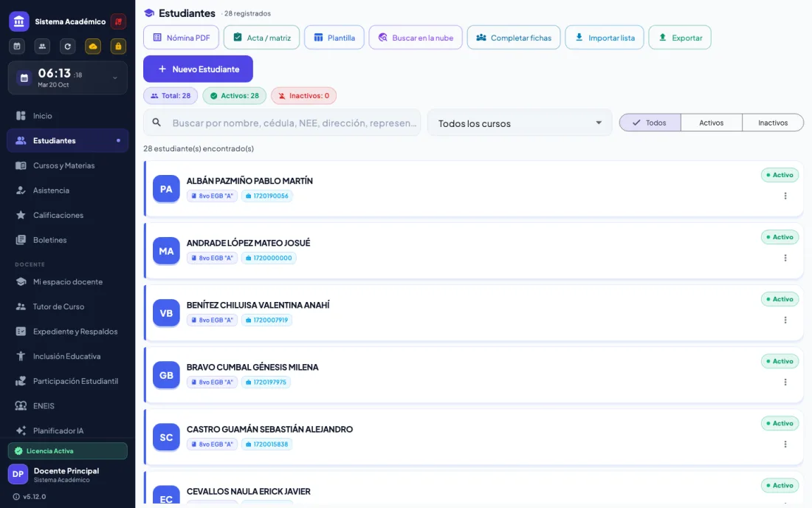Open Inclusión Educativa in the sidebar

[x=67, y=357]
